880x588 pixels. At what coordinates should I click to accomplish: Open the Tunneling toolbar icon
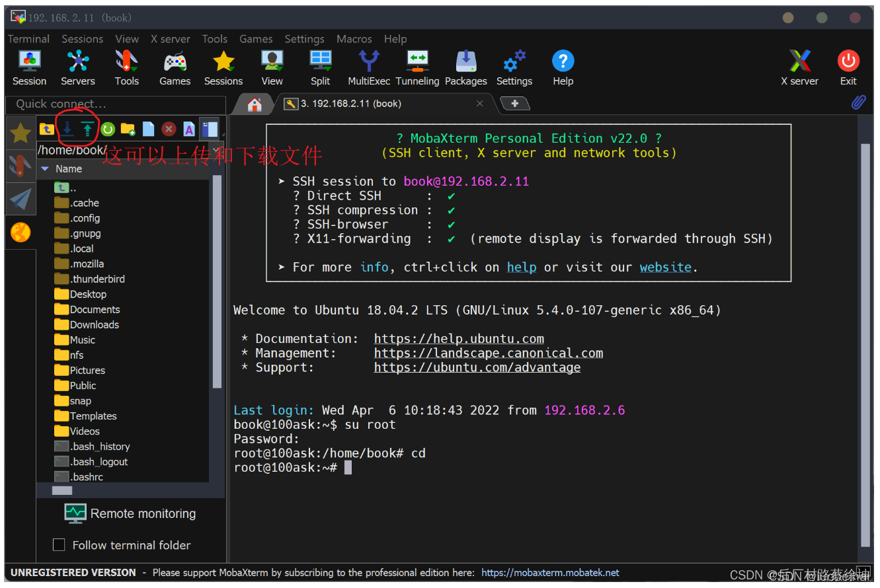click(417, 68)
